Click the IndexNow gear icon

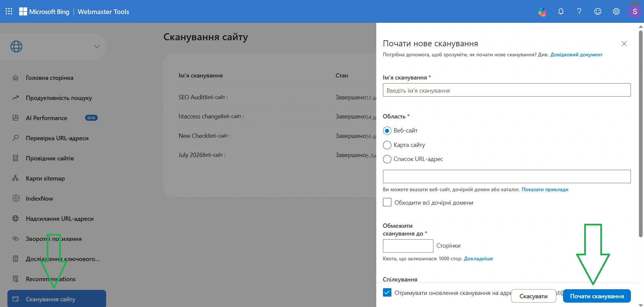click(16, 198)
